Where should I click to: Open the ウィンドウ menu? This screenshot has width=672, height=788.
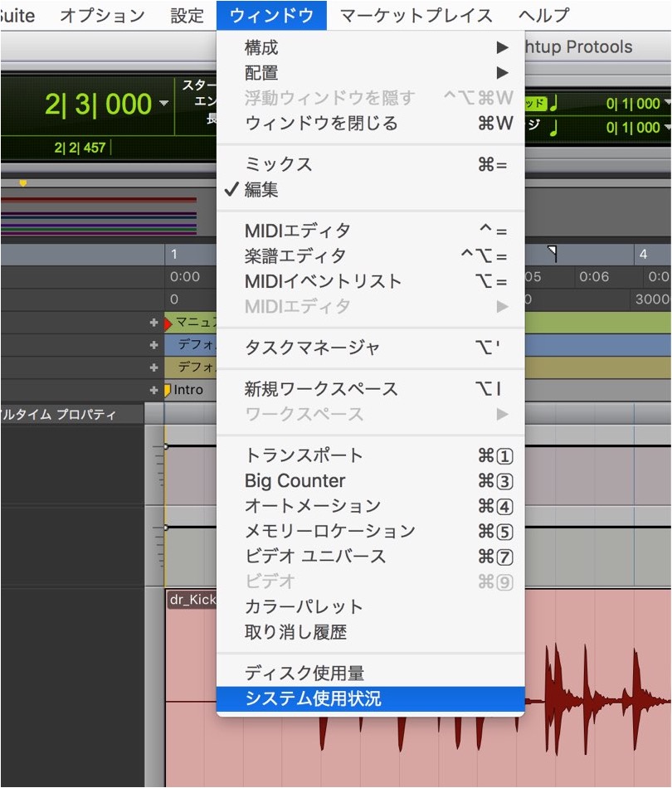click(x=271, y=15)
